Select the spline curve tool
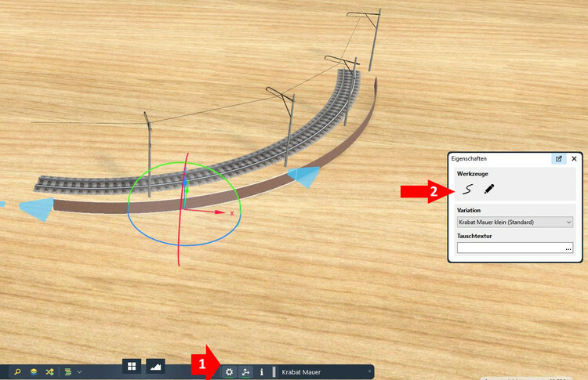 pos(467,189)
